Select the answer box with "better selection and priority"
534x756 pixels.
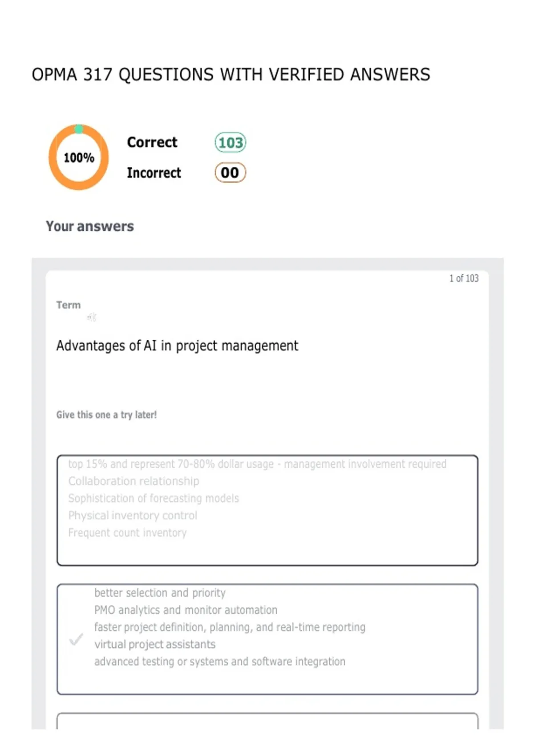pos(267,639)
